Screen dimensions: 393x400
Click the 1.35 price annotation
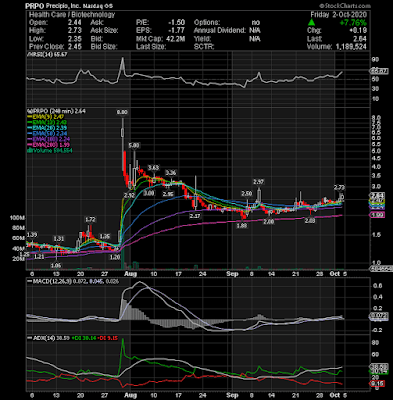tap(105, 236)
